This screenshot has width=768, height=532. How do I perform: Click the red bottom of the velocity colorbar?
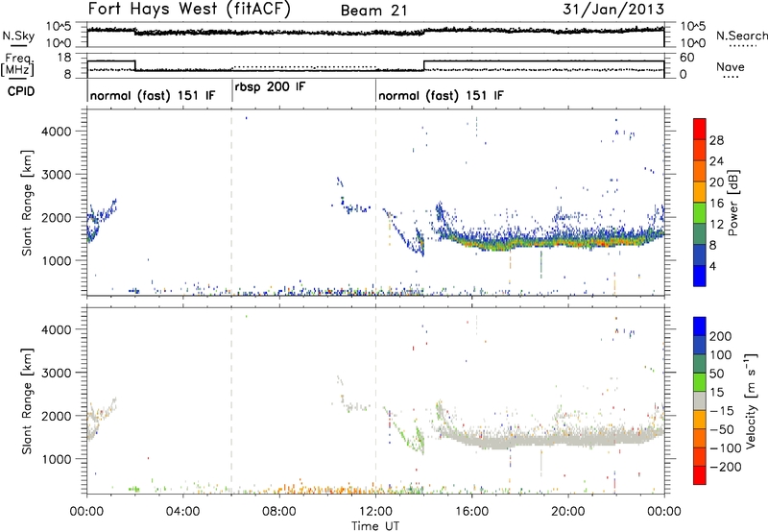tap(700, 475)
